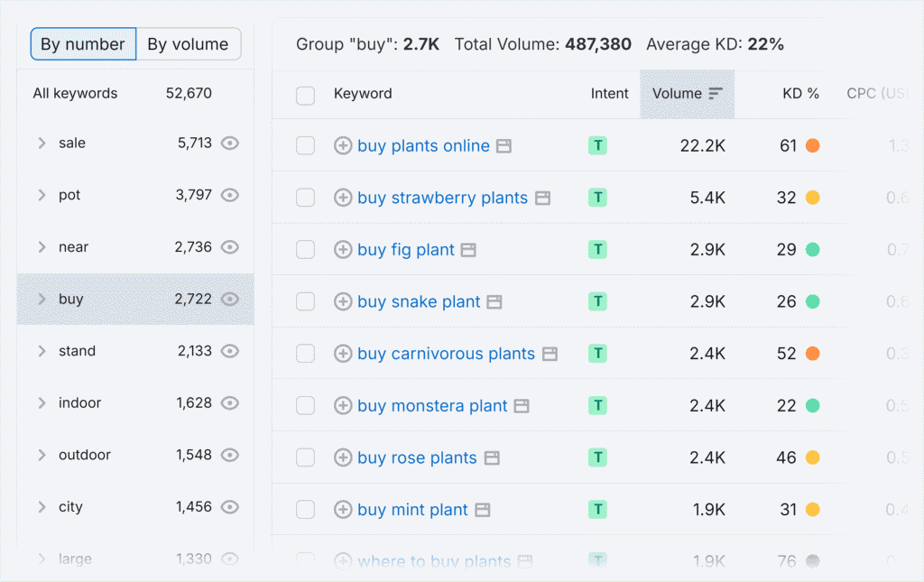
Task: Hide the 'pot' group with eye icon
Action: 230,195
